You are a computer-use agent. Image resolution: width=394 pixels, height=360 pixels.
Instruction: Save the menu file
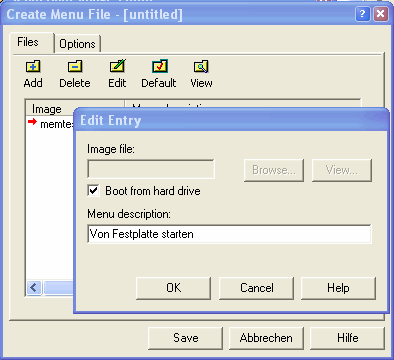pos(185,338)
